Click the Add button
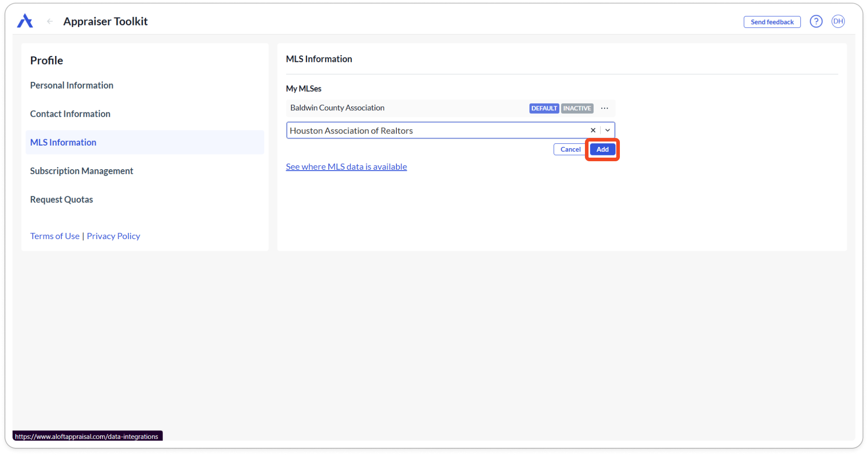This screenshot has width=868, height=455. [602, 149]
